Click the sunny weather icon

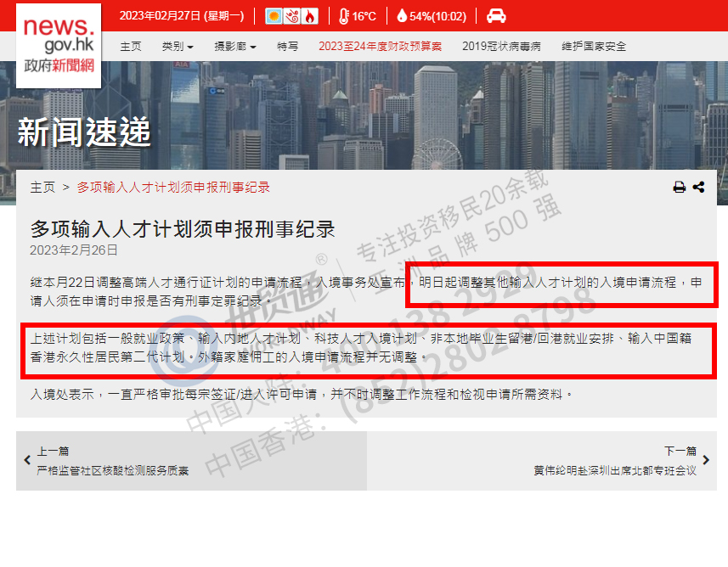[274, 16]
